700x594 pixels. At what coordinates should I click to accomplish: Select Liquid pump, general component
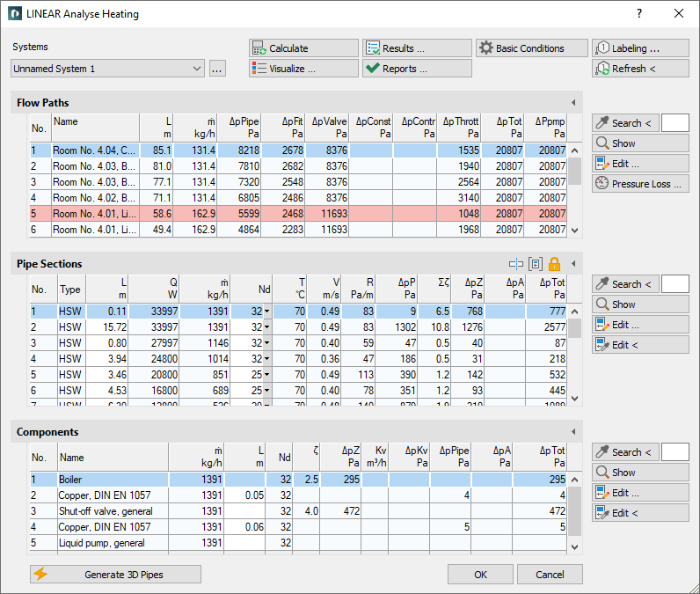click(x=298, y=543)
